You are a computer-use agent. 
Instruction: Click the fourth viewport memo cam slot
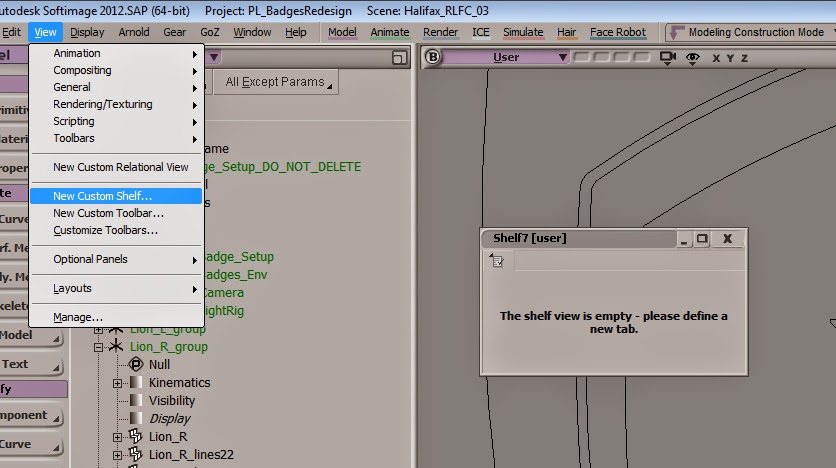tap(642, 57)
